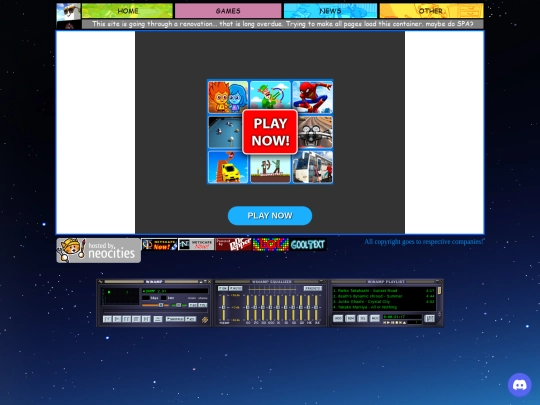540x405 pixels.
Task: Toggle Winamp repeat mode
Action: (x=190, y=319)
